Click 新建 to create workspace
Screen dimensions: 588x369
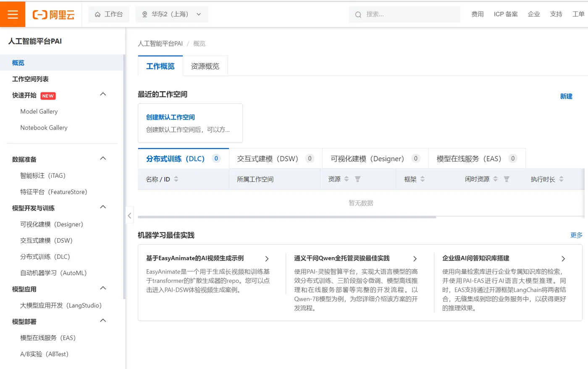coord(566,96)
